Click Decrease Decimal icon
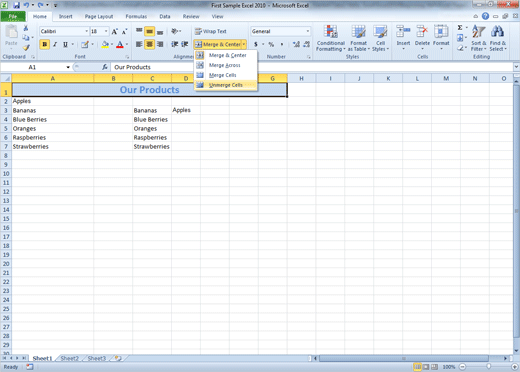Image resolution: width=520 pixels, height=372 pixels. click(x=307, y=44)
